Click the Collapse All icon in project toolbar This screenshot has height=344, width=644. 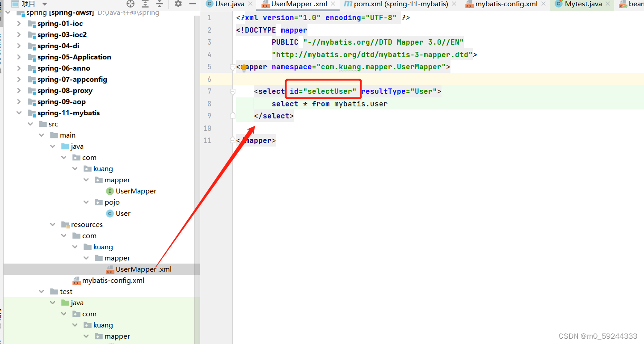[160, 4]
